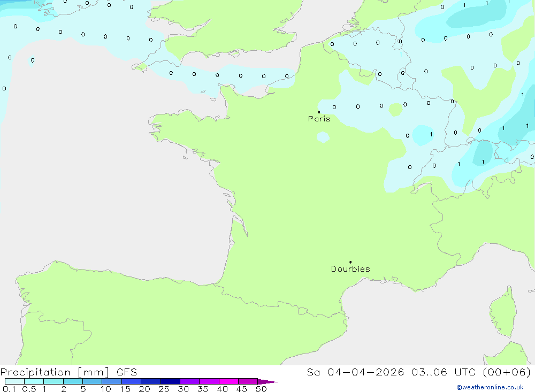Click the navy swatch between 25 and 30
The image size is (535, 392).
click(x=170, y=381)
